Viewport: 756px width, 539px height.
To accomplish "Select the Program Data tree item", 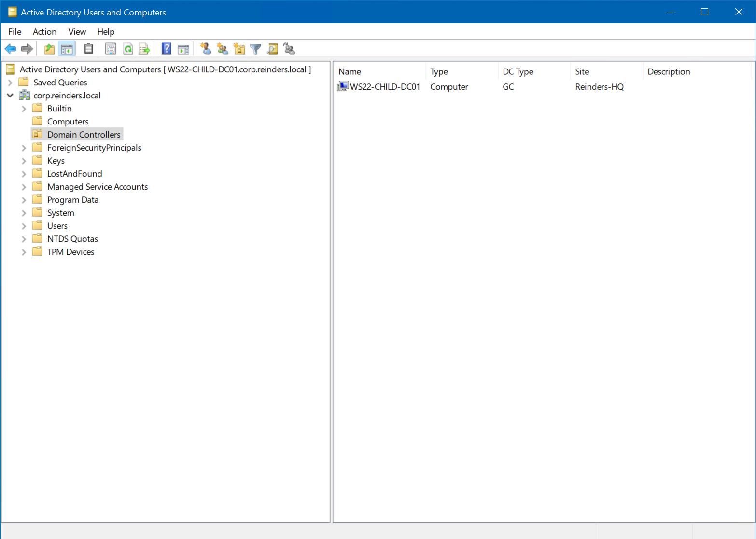I will 73,200.
